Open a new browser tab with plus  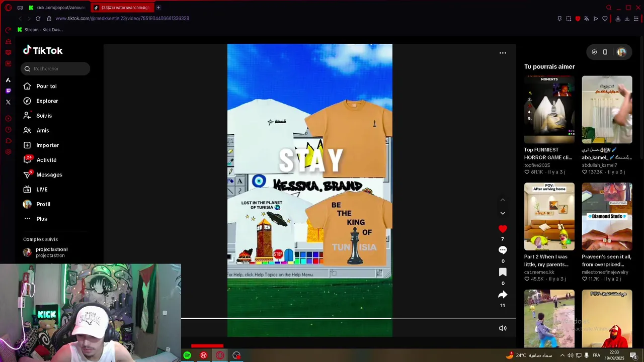[158, 8]
